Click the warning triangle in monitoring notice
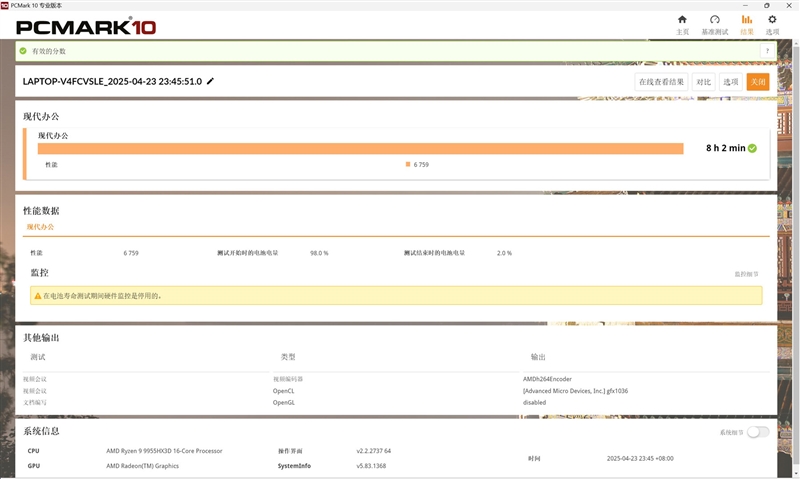800x479 pixels. coord(38,296)
